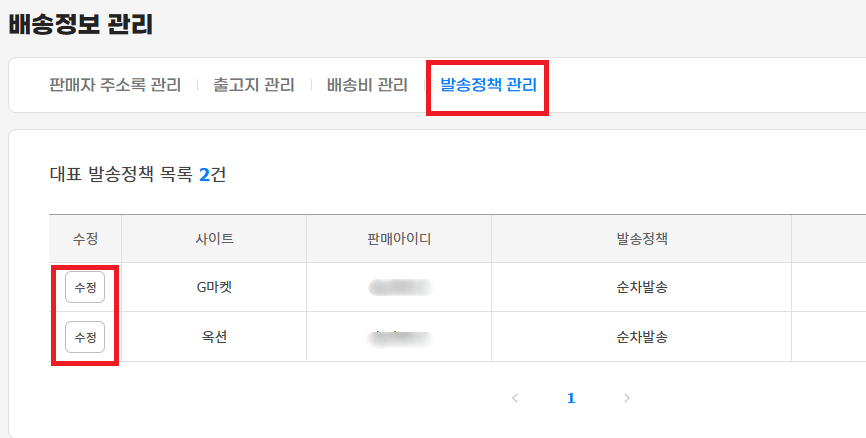The image size is (866, 438).
Task: Click the 판매아이디 column header
Action: pos(399,239)
